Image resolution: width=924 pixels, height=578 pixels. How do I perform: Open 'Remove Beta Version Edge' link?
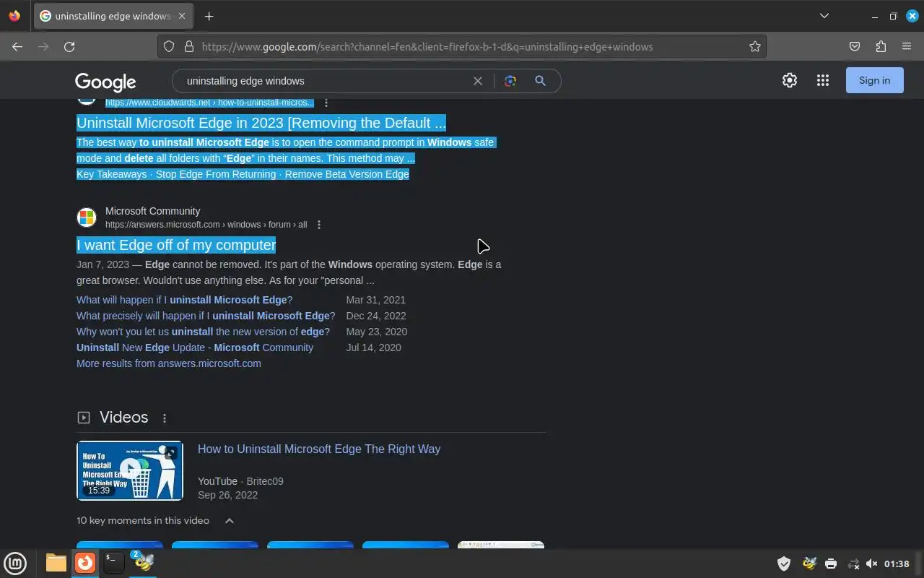point(347,174)
